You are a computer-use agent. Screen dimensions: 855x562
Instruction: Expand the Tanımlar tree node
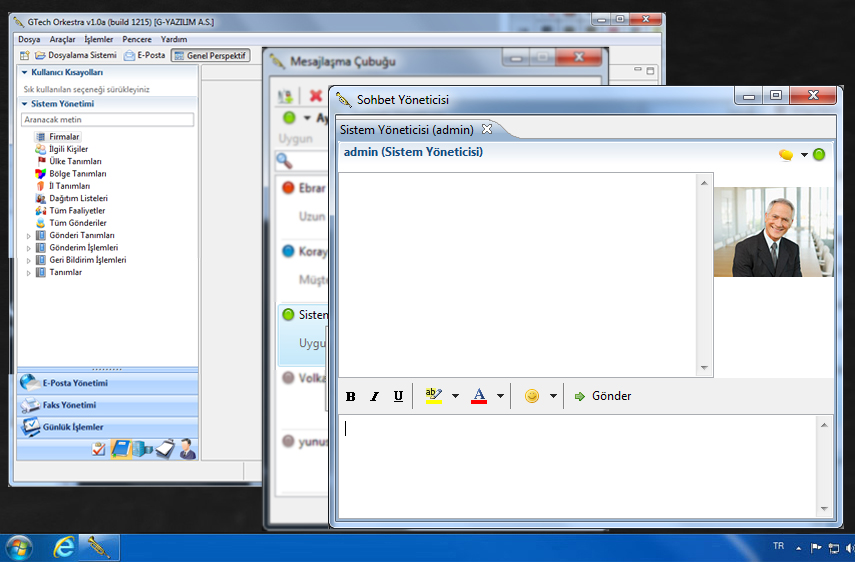click(29, 272)
